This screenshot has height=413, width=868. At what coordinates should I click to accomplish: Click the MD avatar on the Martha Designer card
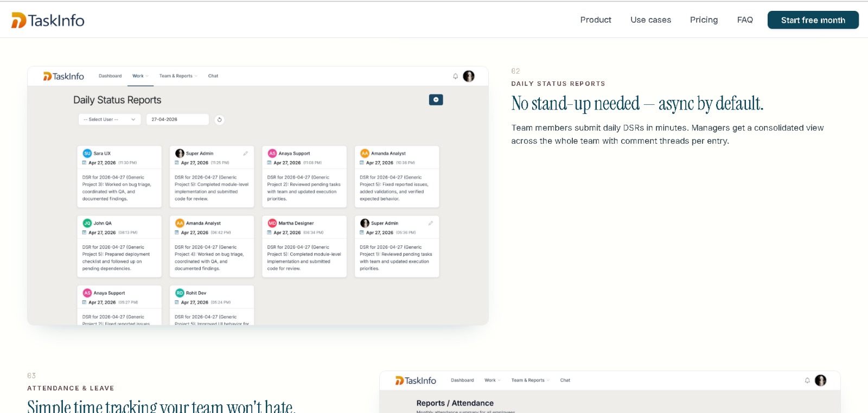[272, 223]
